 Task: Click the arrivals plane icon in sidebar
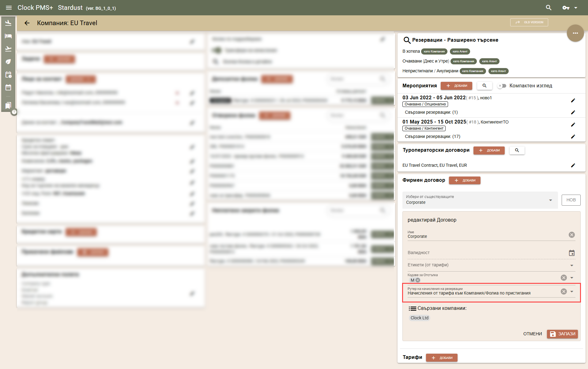coord(8,23)
